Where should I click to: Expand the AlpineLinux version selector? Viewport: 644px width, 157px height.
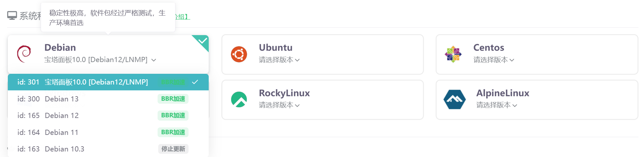coord(497,105)
